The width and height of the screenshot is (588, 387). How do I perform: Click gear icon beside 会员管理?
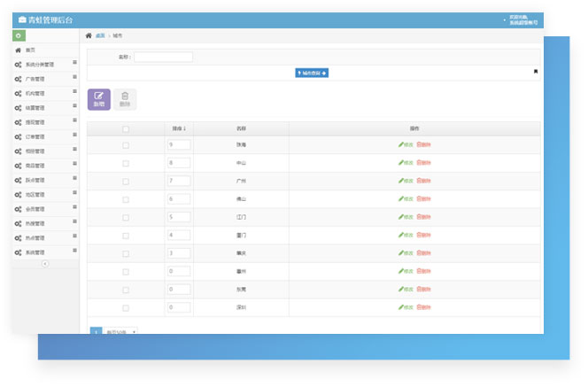(x=18, y=209)
